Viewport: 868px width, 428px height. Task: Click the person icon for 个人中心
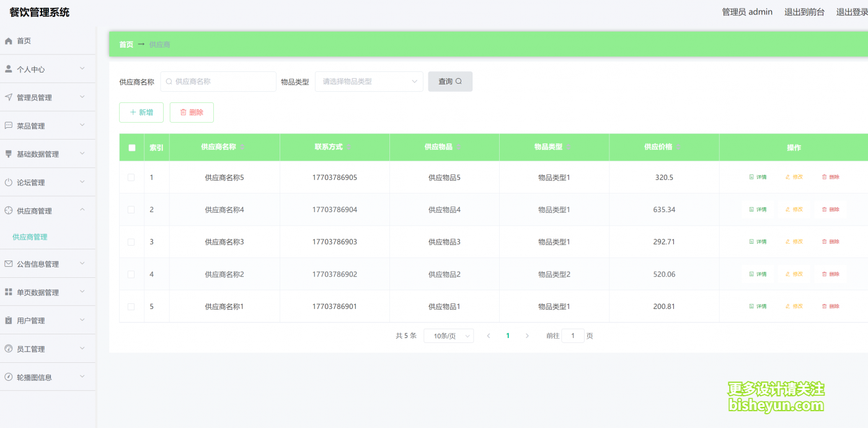[9, 69]
